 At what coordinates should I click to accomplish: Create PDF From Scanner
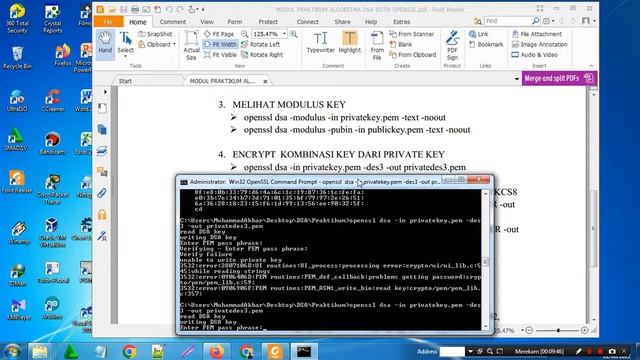411,34
